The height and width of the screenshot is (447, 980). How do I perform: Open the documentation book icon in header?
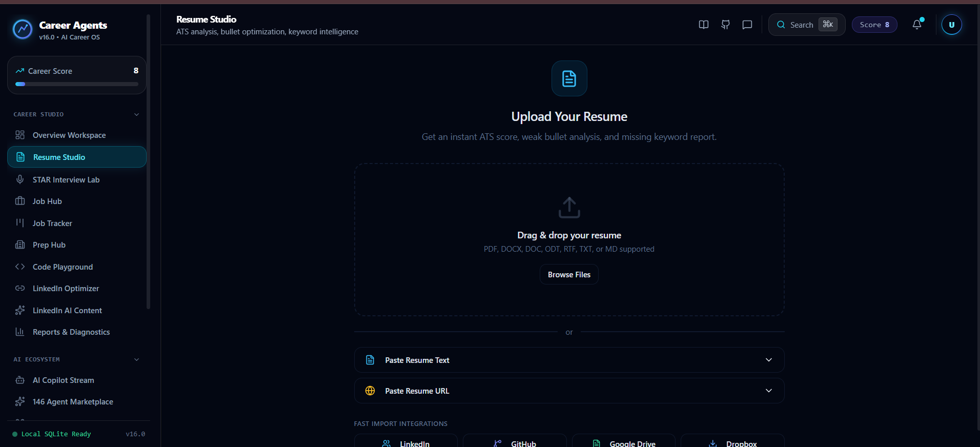[704, 25]
